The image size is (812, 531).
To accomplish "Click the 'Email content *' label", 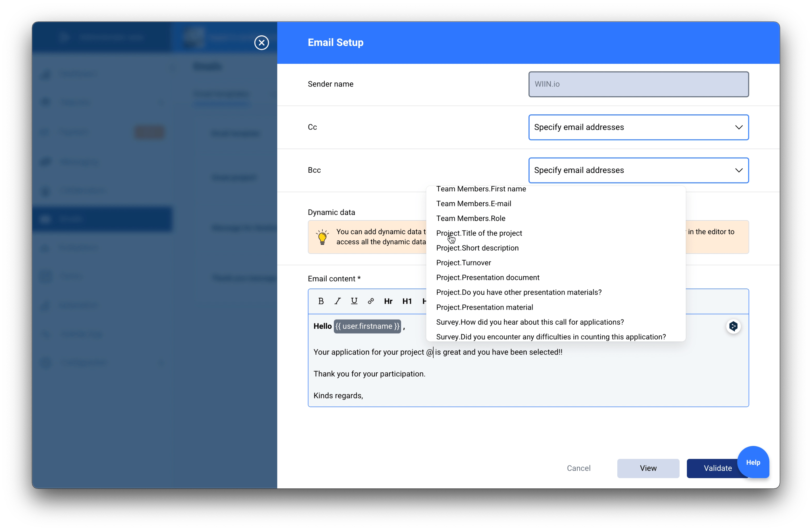I will [334, 279].
